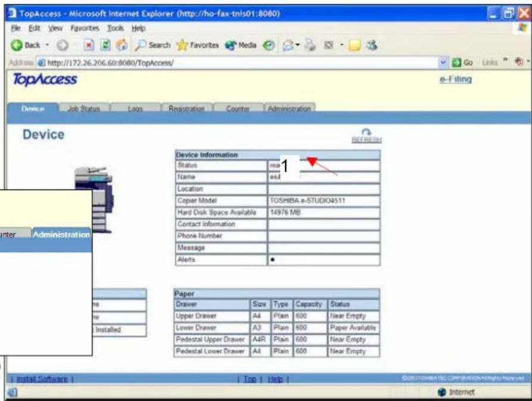The height and width of the screenshot is (401, 532).
Task: Open the Tools menu
Action: [116, 28]
